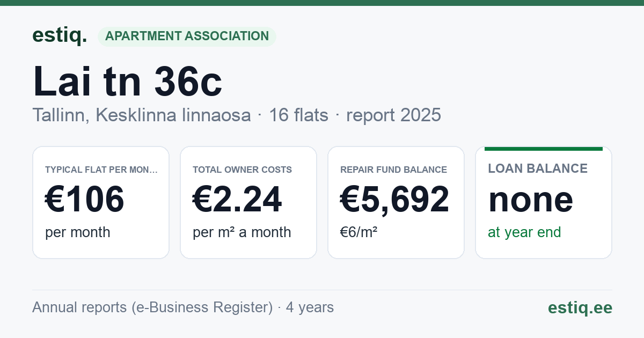Open the Total owner costs card
This screenshot has width=644, height=338.
(248, 202)
